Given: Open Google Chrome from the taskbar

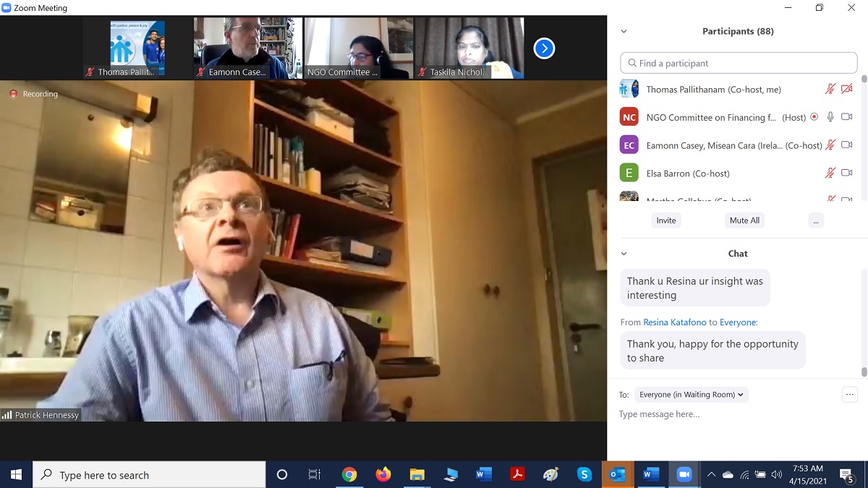Looking at the screenshot, I should pyautogui.click(x=349, y=475).
